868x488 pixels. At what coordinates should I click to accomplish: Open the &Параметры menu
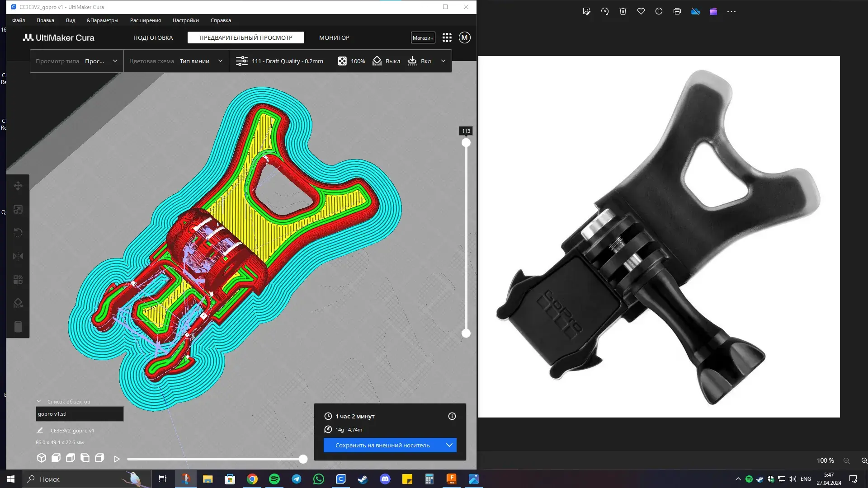click(103, 20)
